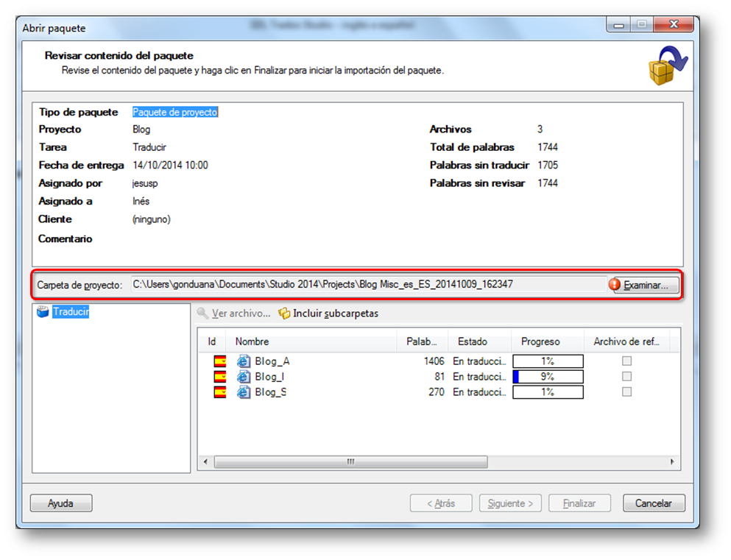
Task: Check the reference file box for Blog_S
Action: click(x=626, y=392)
